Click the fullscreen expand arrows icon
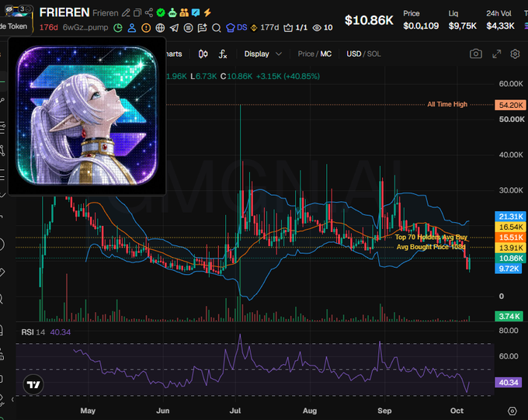The height and width of the screenshot is (420, 528). point(497,54)
